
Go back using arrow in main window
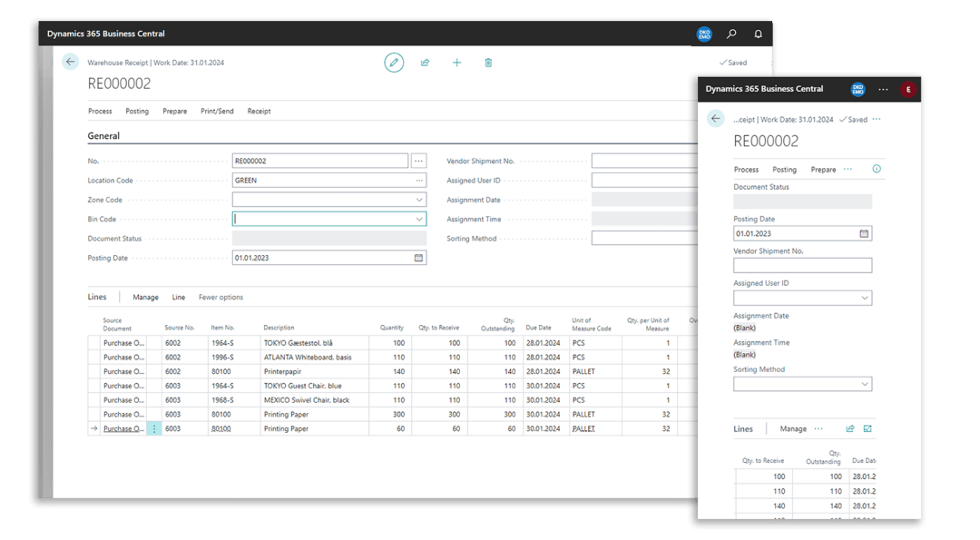pyautogui.click(x=71, y=62)
